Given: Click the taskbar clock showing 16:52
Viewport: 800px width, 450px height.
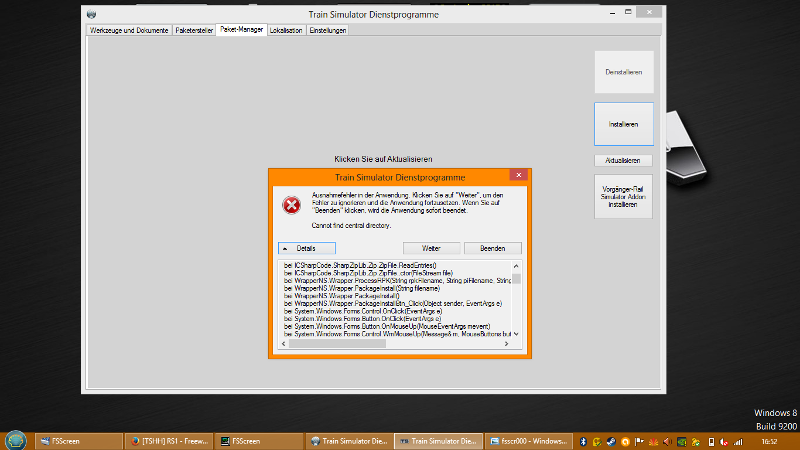Looking at the screenshot, I should [x=769, y=442].
